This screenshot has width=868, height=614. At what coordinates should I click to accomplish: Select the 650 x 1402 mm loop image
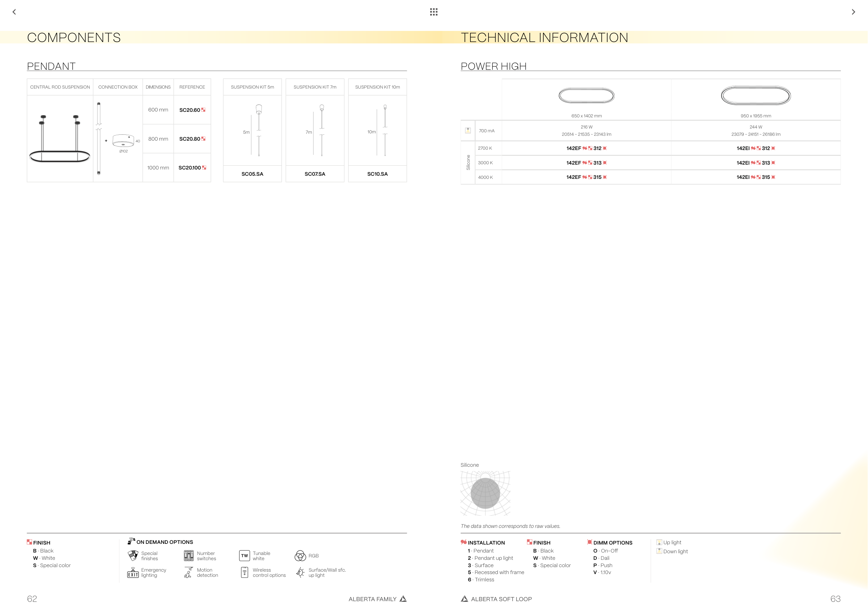click(x=586, y=96)
